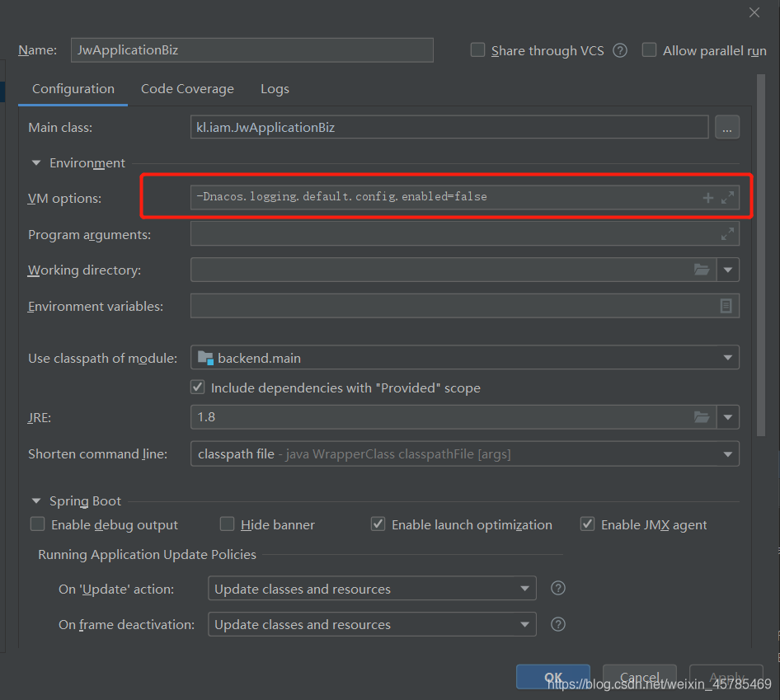Switch to the Logs tab
This screenshot has width=780, height=700.
(x=275, y=89)
